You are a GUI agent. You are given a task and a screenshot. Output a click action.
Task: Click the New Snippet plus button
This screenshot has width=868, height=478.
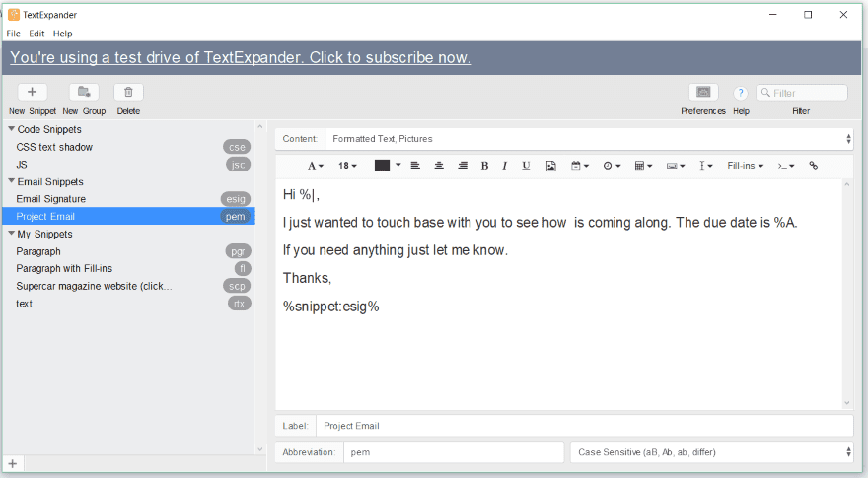[33, 92]
